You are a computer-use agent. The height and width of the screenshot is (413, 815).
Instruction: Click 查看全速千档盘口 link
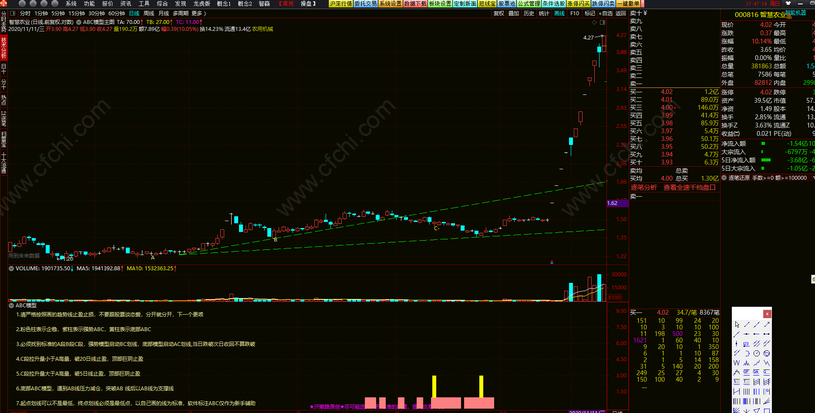[690, 188]
